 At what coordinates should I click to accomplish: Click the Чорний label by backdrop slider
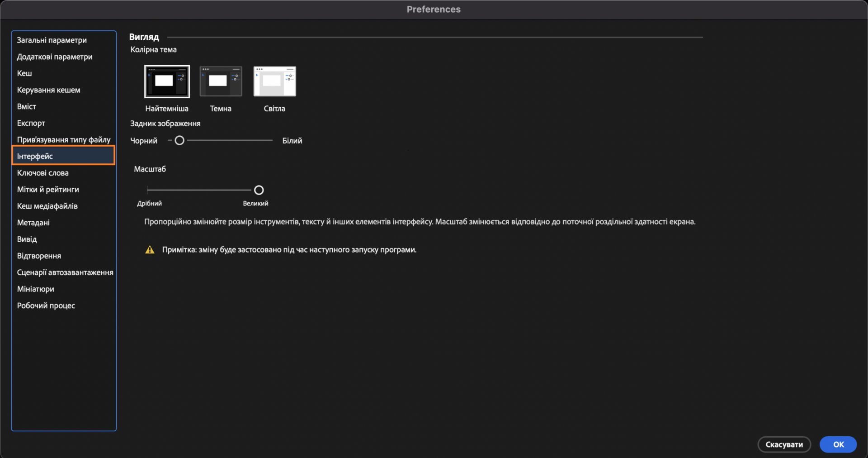pyautogui.click(x=144, y=141)
